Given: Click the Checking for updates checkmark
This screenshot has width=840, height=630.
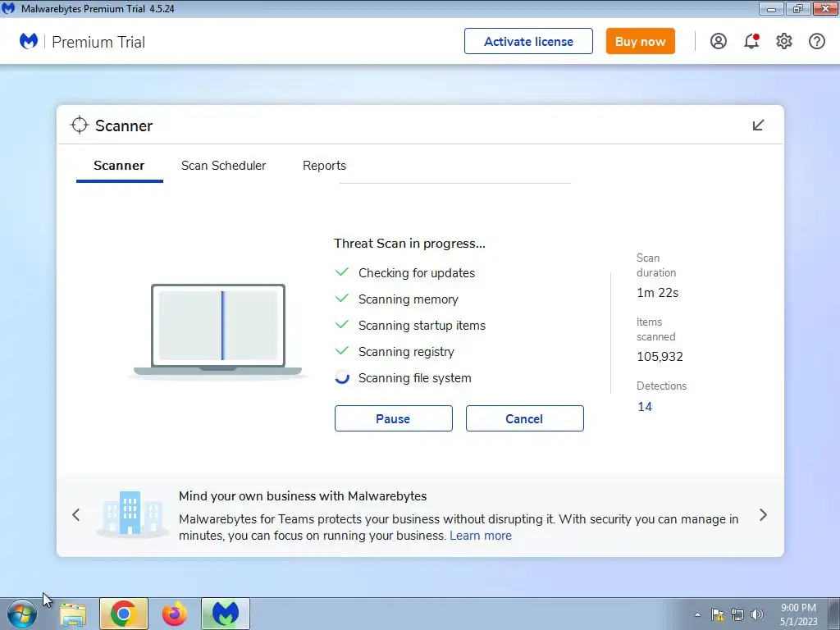Looking at the screenshot, I should 342,272.
